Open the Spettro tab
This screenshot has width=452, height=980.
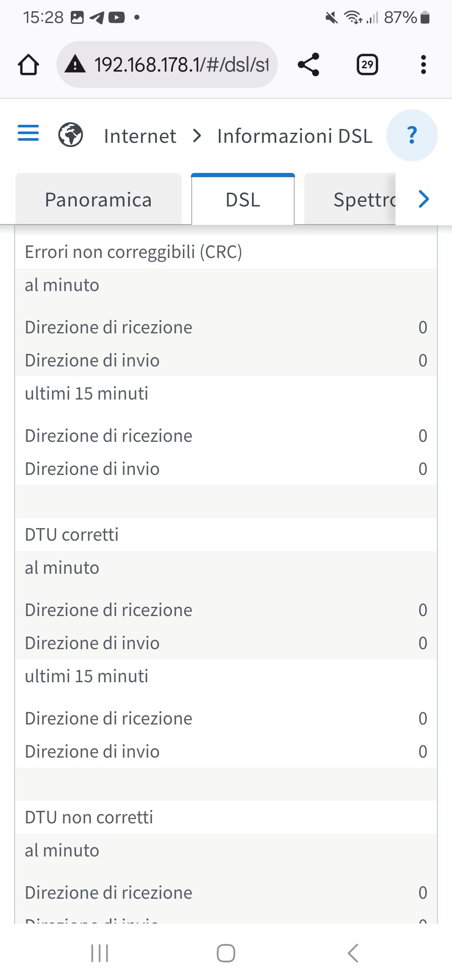363,200
